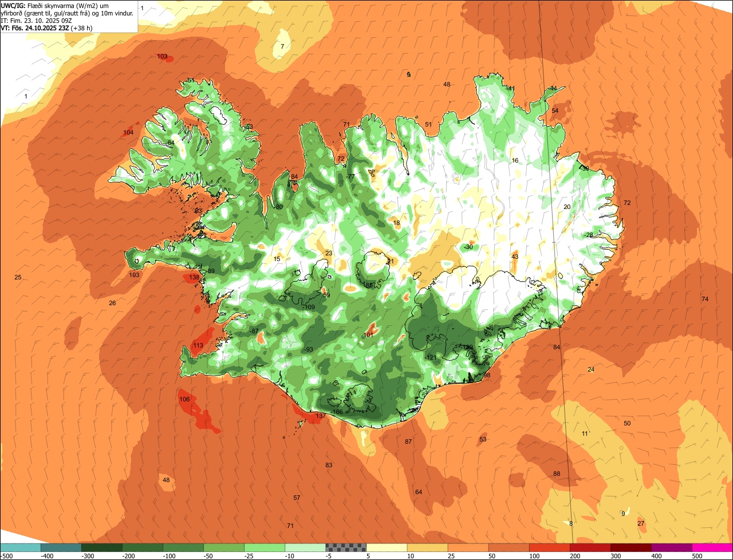Click the magenta legend swatch right of 500
Image resolution: width=733 pixels, height=560 pixels.
(712, 547)
